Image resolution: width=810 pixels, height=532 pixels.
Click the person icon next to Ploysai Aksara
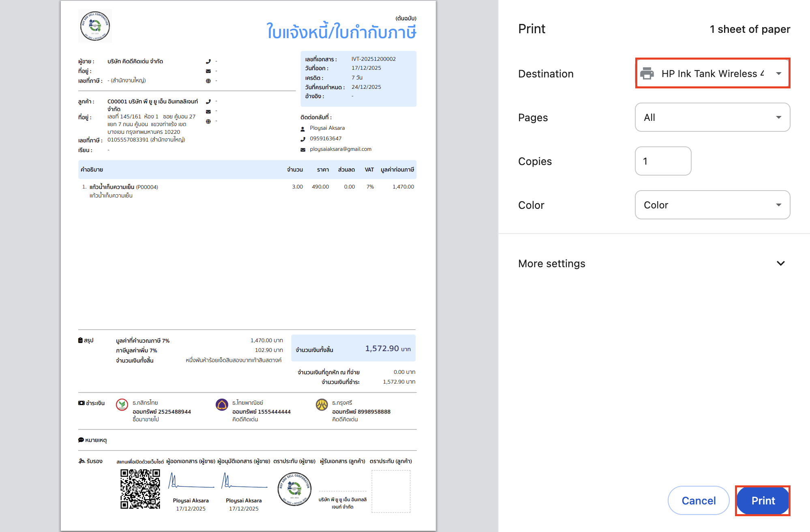[302, 128]
